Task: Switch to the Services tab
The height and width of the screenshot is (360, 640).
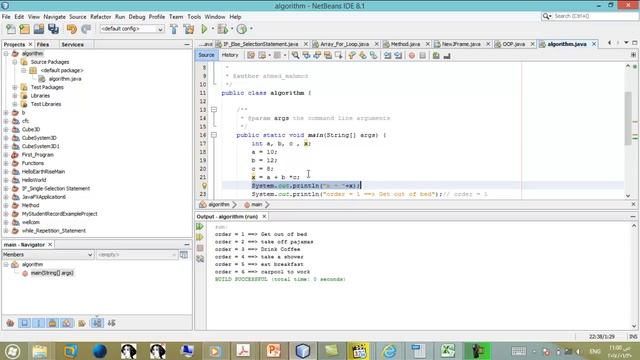Action: point(73,44)
